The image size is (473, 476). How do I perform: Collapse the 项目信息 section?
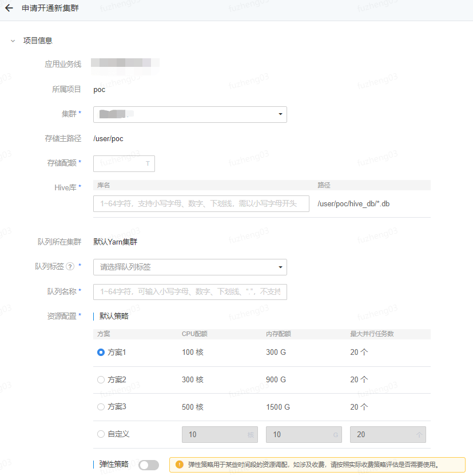click(13, 41)
